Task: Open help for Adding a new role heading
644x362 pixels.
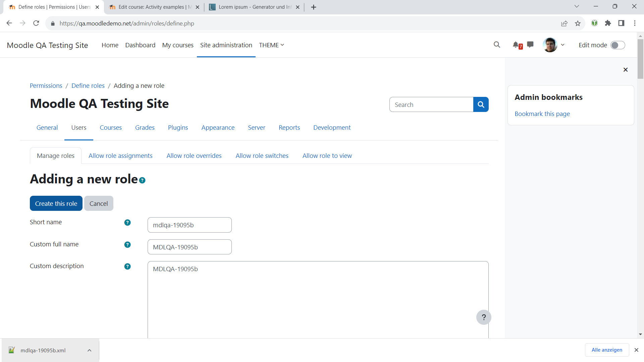Action: 142,180
